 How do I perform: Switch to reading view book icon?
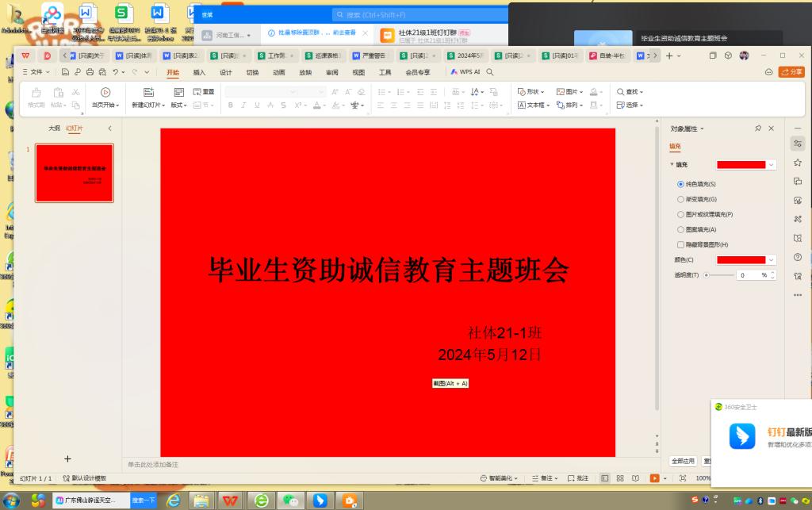coord(635,478)
